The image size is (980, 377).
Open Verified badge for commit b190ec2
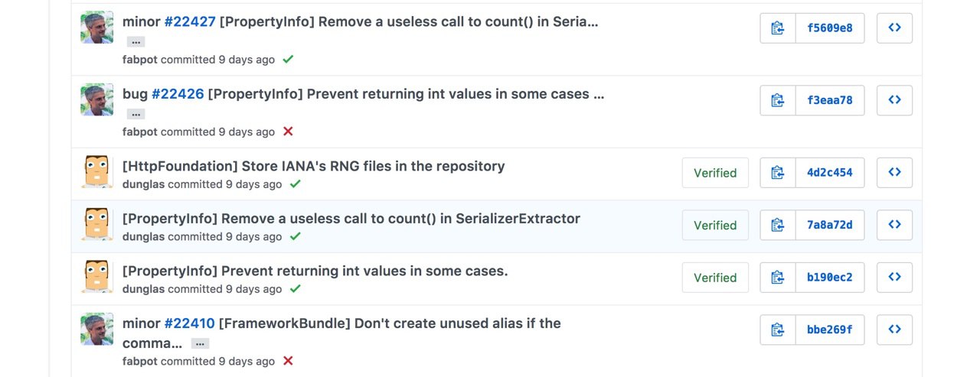point(715,278)
